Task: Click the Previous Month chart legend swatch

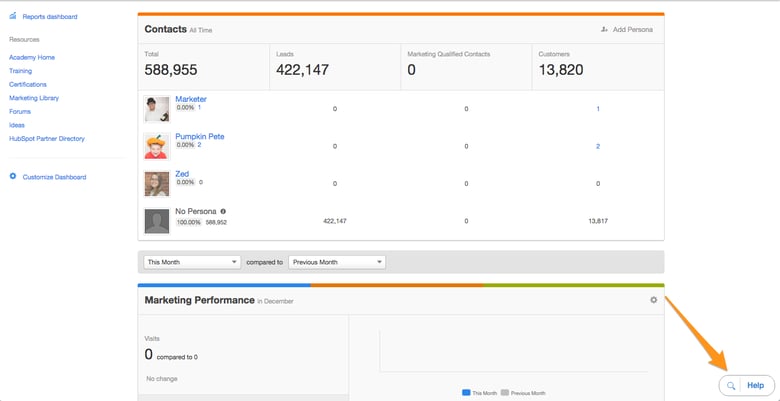Action: 504,393
